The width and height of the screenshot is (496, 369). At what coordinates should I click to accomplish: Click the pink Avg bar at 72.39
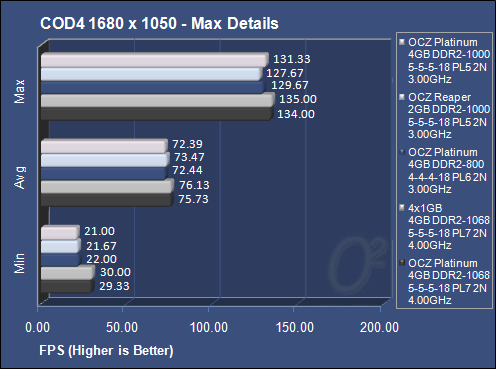point(104,146)
